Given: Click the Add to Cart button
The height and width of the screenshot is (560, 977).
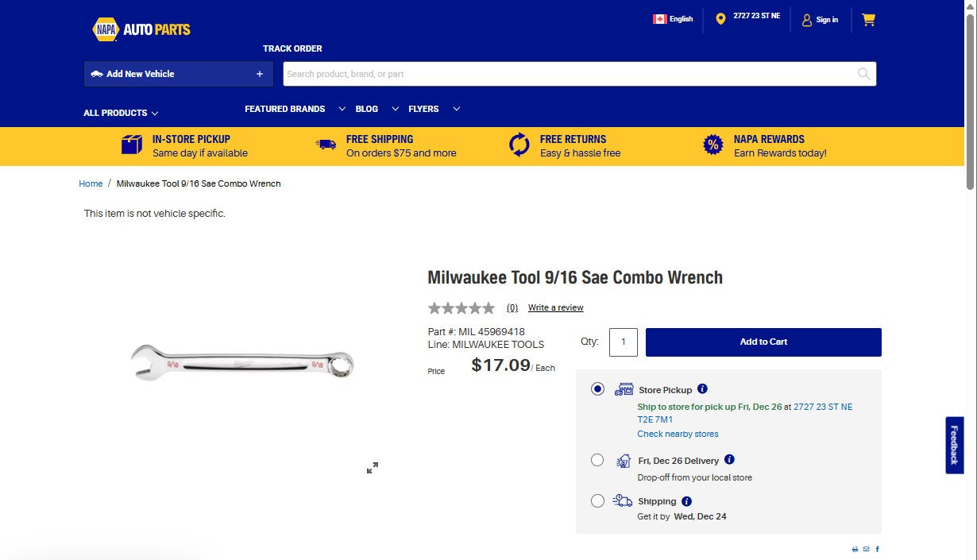Looking at the screenshot, I should [x=763, y=342].
